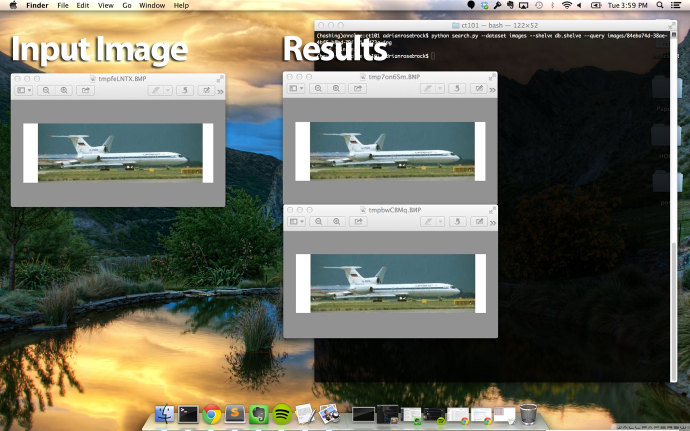This screenshot has width=690, height=431.
Task: Launch Google Chrome from the Dock
Action: tap(212, 414)
